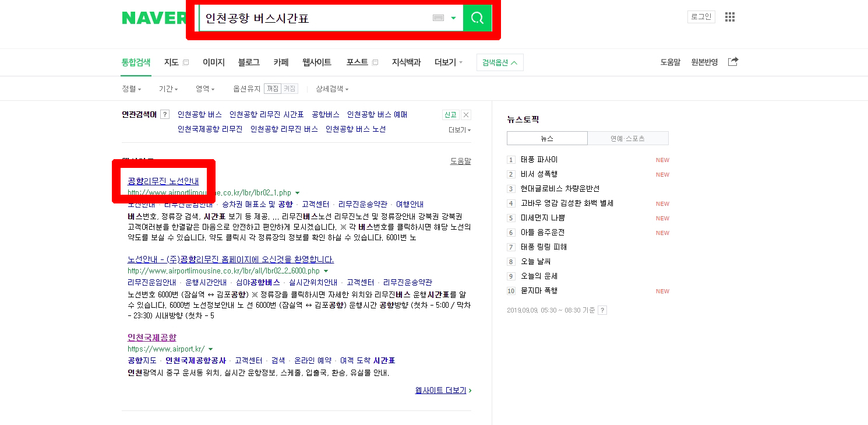
Task: Click the 여객 도착 시간표 sublink
Action: [368, 360]
